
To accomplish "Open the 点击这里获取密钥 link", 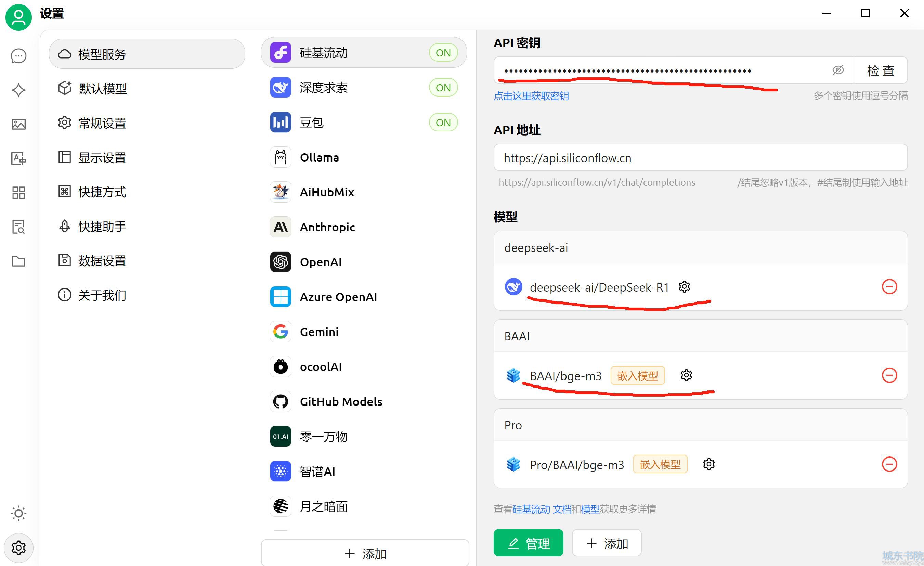I will [x=531, y=96].
